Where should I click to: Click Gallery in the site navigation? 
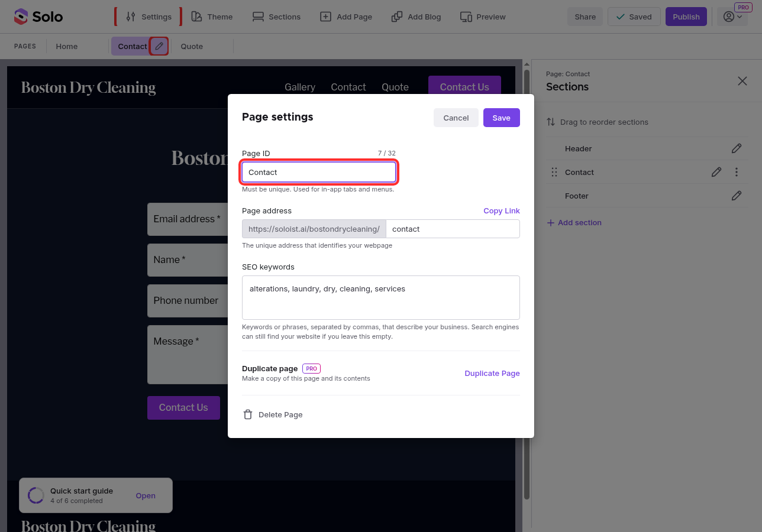coord(300,87)
